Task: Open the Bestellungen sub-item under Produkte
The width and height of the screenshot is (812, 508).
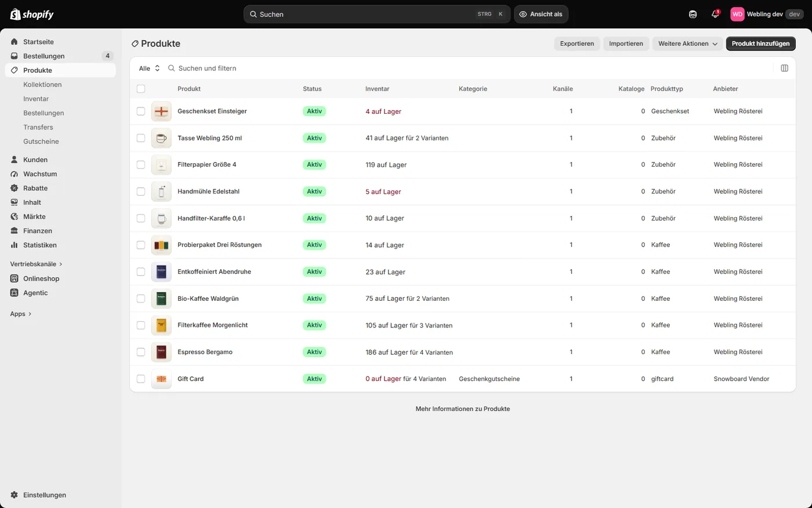Action: coord(43,113)
